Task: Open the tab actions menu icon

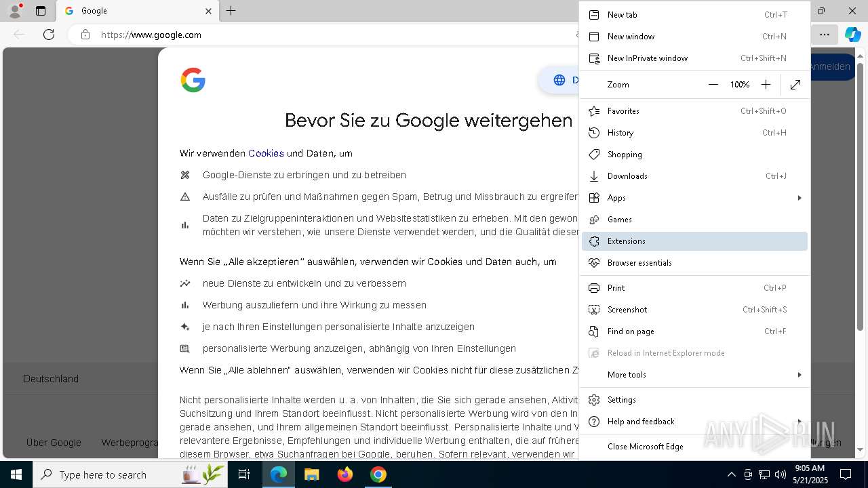Action: 41,11
